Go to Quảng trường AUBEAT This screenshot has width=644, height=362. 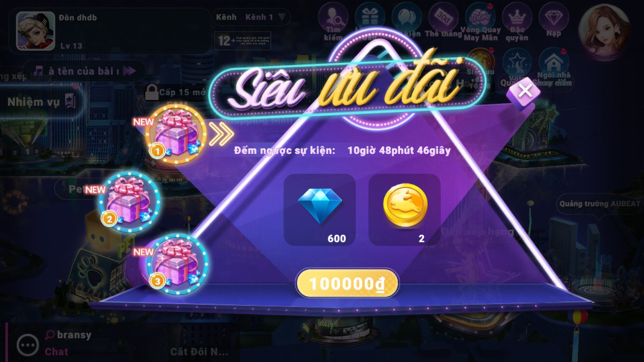[600, 204]
